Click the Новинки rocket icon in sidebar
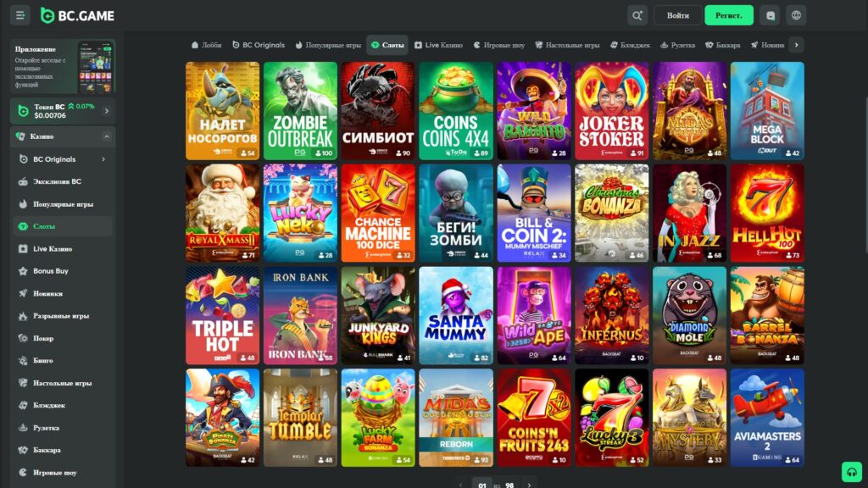 pyautogui.click(x=23, y=294)
